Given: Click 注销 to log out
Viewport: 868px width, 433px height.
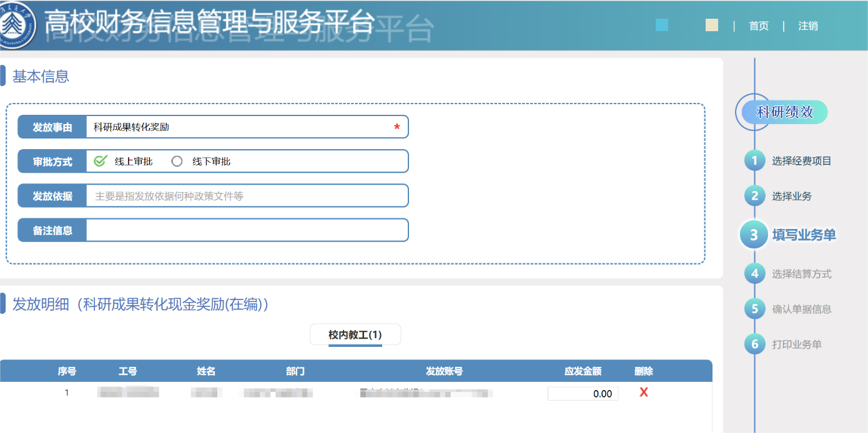Looking at the screenshot, I should [x=807, y=26].
